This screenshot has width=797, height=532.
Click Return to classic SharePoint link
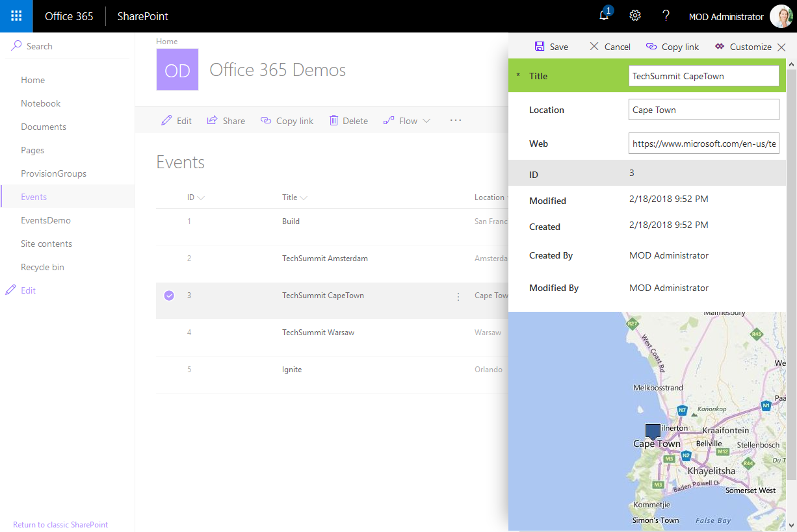click(60, 525)
